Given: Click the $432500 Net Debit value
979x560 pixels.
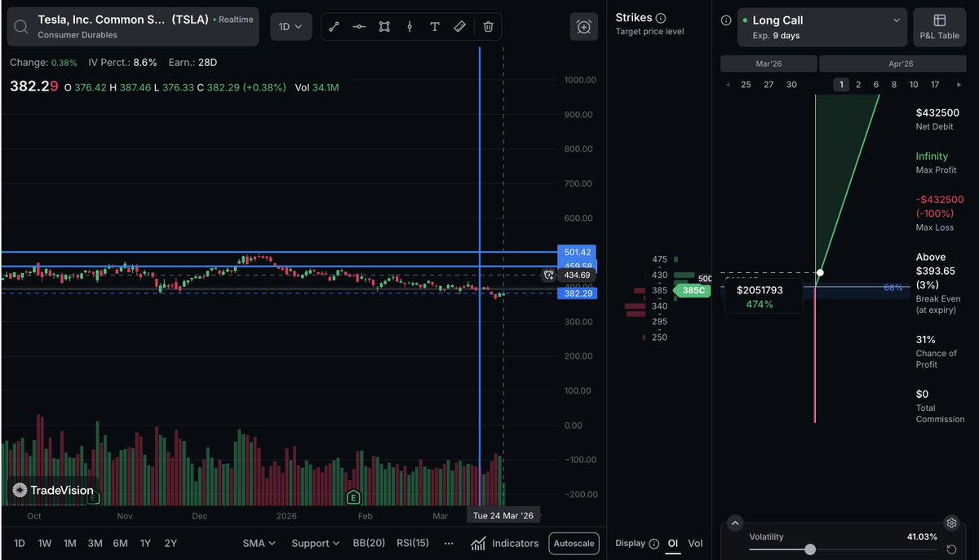Looking at the screenshot, I should pyautogui.click(x=937, y=113).
